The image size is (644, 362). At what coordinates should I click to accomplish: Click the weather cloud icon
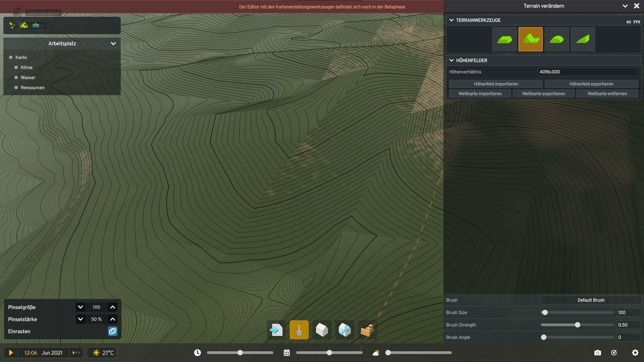(x=376, y=353)
